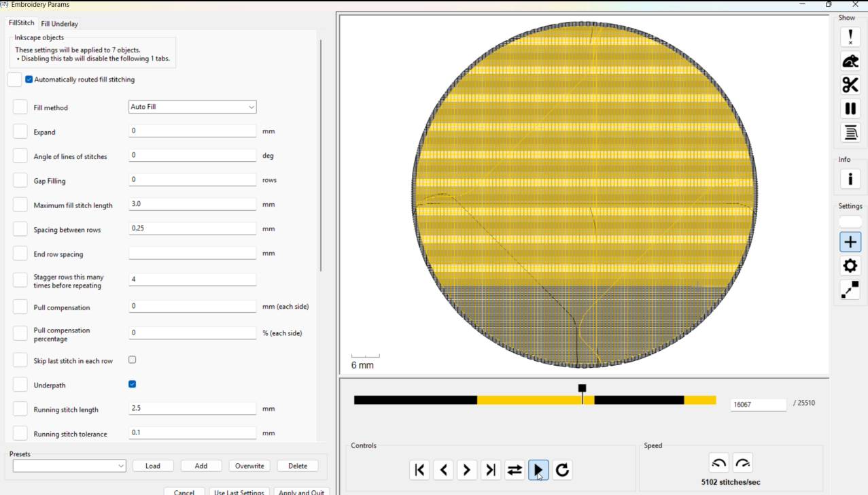Click Apply and Quit button
This screenshot has width=868, height=495.
click(x=301, y=492)
